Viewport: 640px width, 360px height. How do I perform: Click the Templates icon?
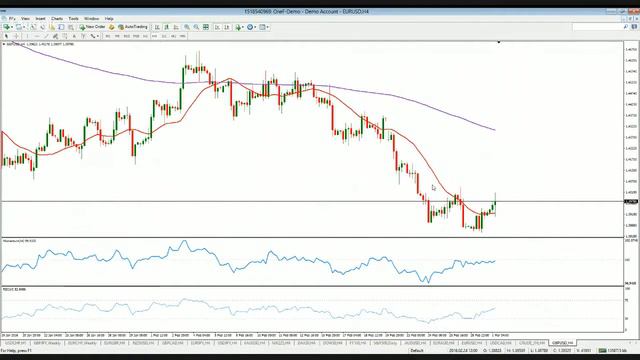click(262, 27)
